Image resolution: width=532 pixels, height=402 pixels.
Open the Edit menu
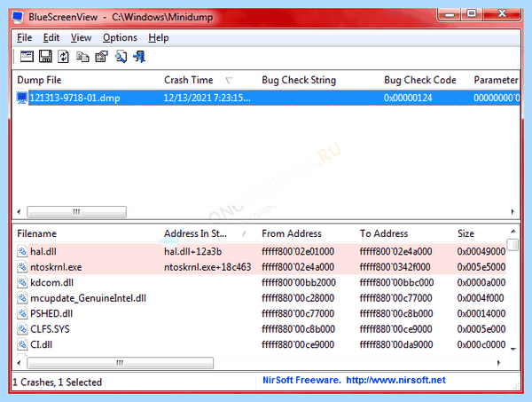(51, 37)
